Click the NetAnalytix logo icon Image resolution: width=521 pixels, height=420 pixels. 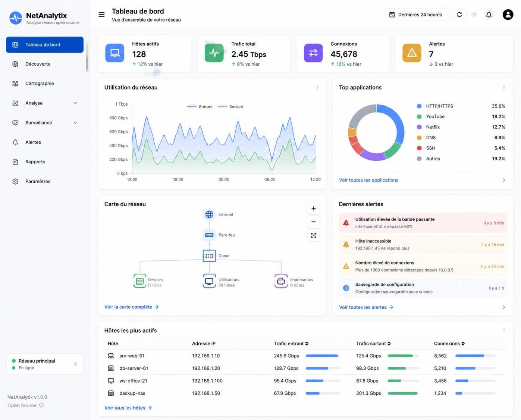coord(16,18)
